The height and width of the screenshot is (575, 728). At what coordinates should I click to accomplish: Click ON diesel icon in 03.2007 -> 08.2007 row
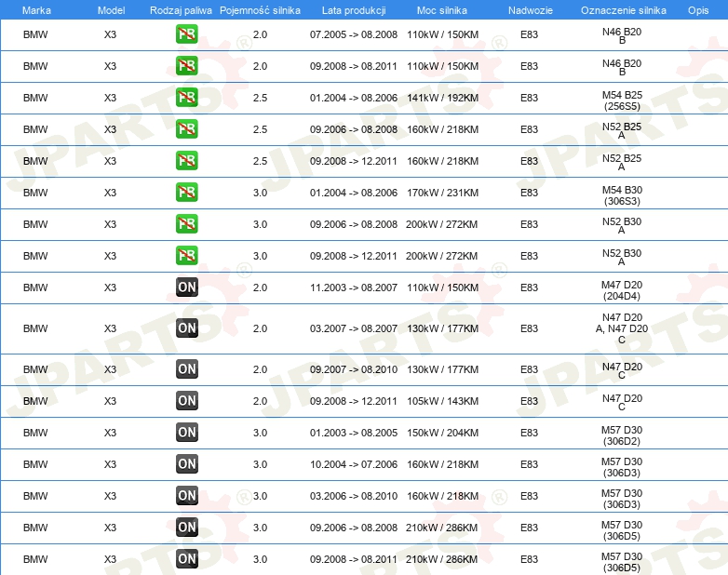pos(187,328)
